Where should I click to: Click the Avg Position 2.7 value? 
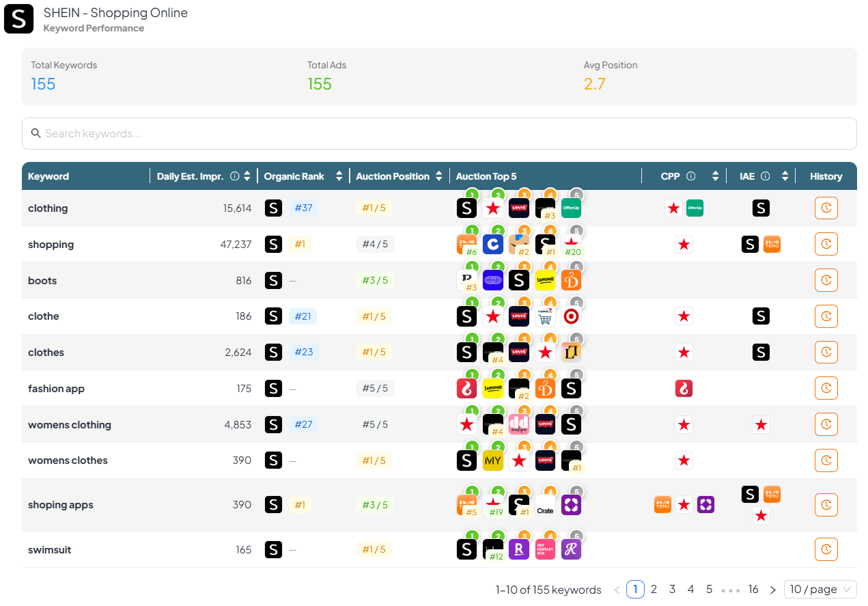coord(595,84)
